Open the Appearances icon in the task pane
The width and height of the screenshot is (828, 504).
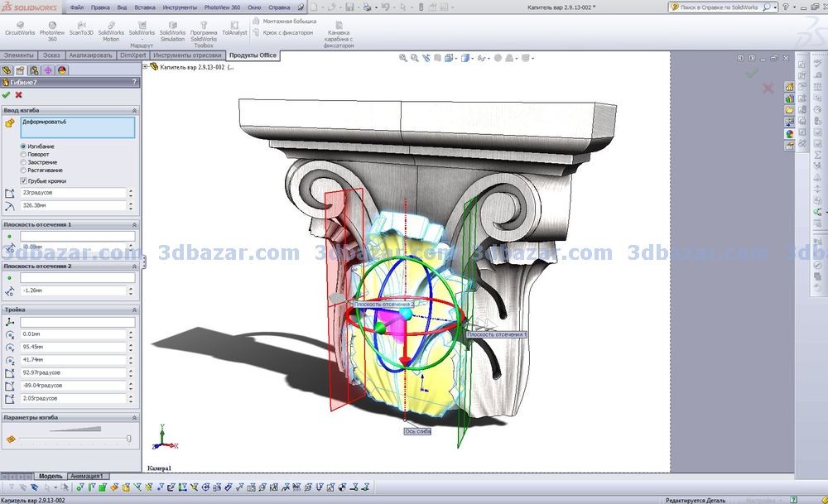[790, 132]
